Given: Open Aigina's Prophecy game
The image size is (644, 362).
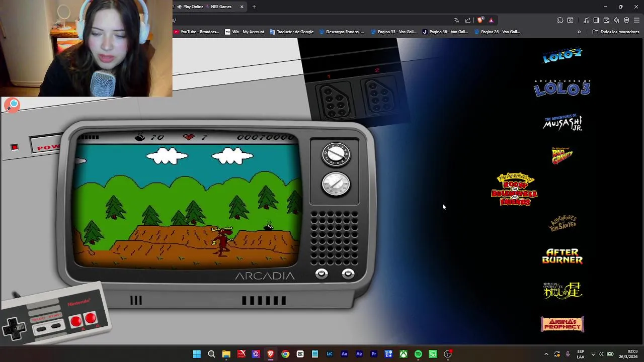Looking at the screenshot, I should 562,324.
